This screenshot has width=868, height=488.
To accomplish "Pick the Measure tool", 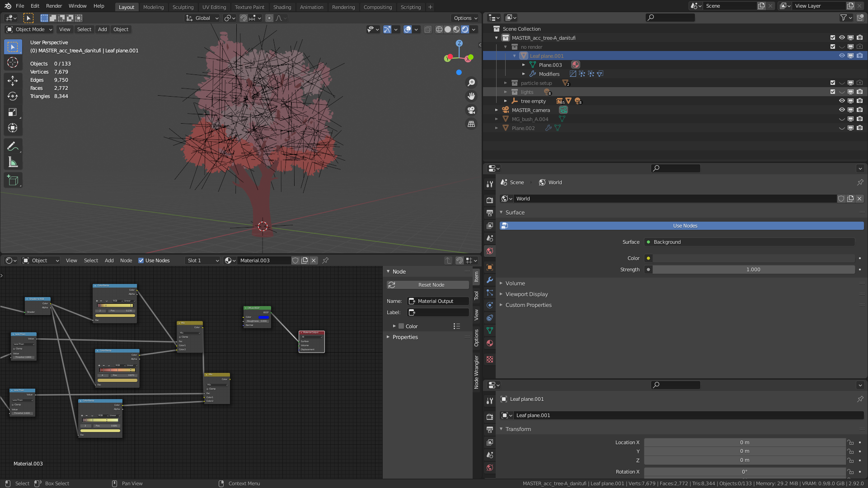I will tap(13, 162).
